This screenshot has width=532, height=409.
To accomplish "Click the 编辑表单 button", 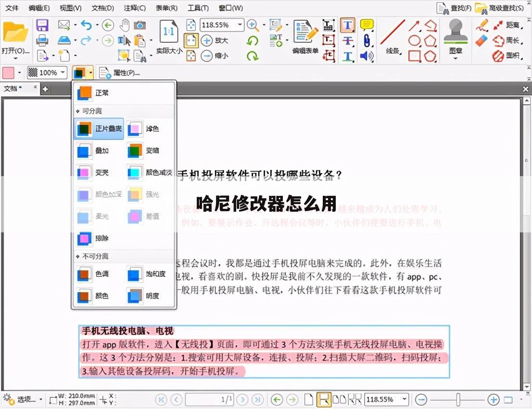I will [305, 38].
